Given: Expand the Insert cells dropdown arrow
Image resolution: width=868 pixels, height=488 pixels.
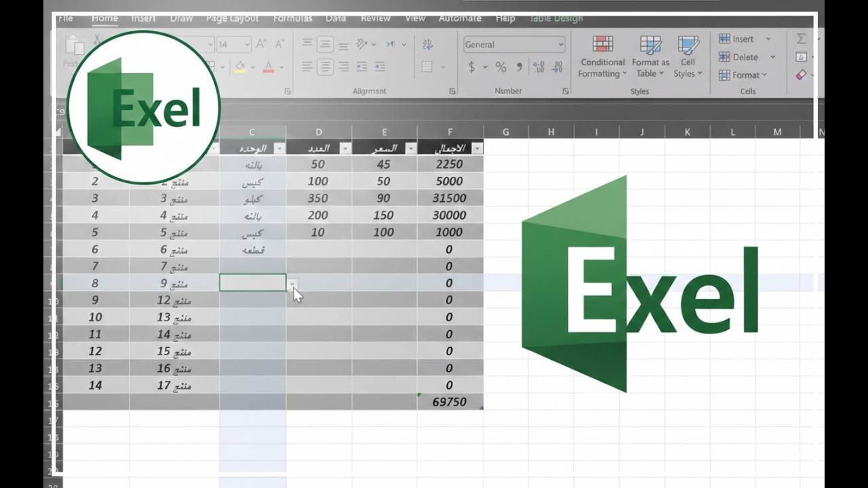Looking at the screenshot, I should [768, 39].
